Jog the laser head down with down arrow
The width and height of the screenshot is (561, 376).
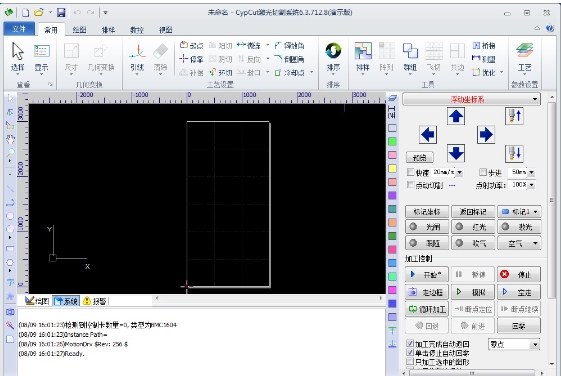click(456, 153)
